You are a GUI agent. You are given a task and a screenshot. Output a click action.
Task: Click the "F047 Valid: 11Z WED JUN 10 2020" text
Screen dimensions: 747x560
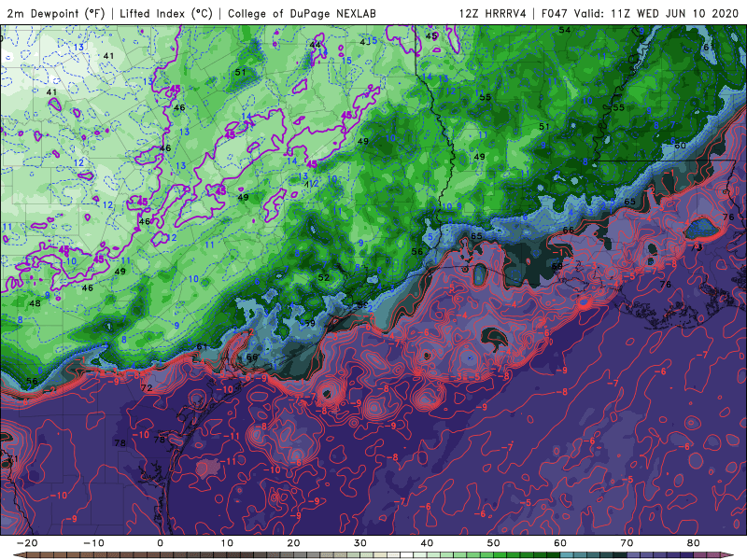640,13
